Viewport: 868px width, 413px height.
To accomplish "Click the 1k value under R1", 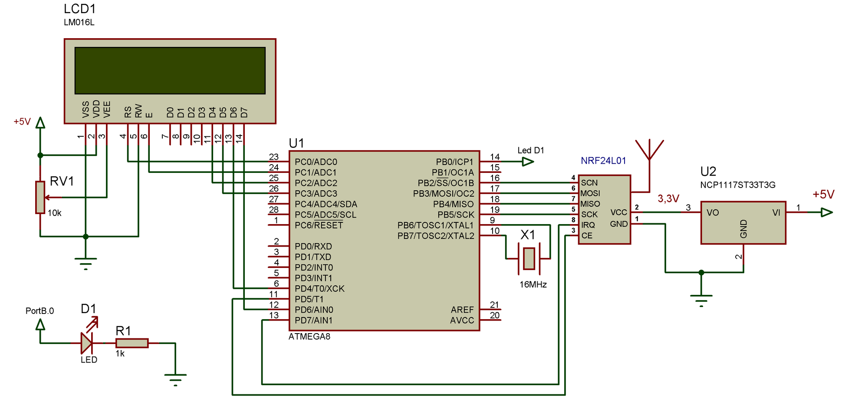I will [x=120, y=354].
